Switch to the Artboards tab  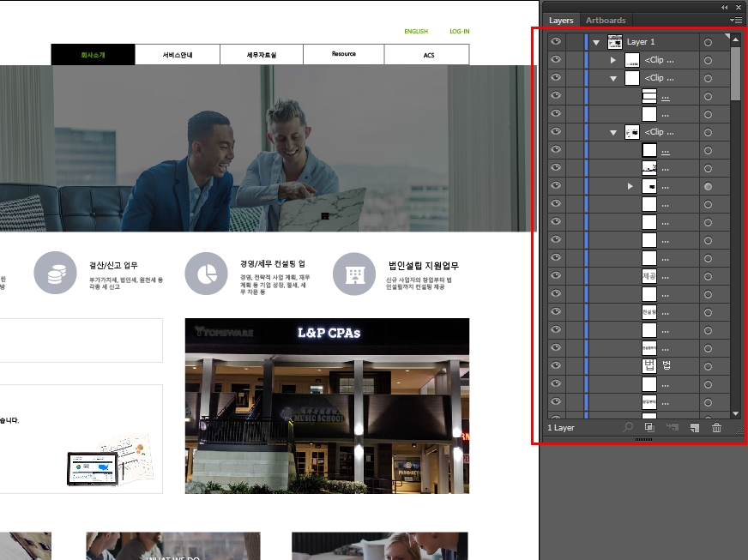606,20
